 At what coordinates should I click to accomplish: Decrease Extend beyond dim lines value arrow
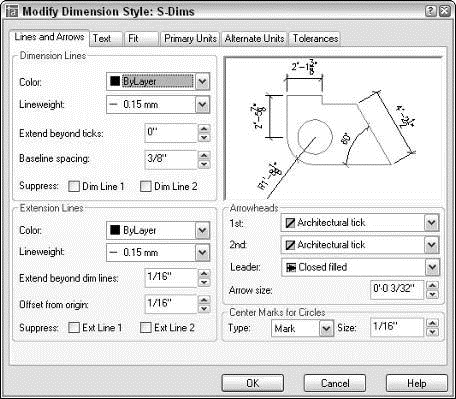[204, 283]
